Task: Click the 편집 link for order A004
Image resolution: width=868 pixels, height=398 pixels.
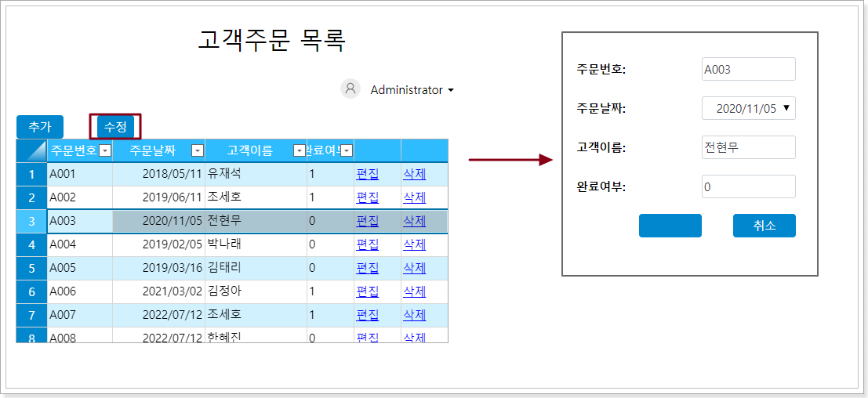Action: 367,244
